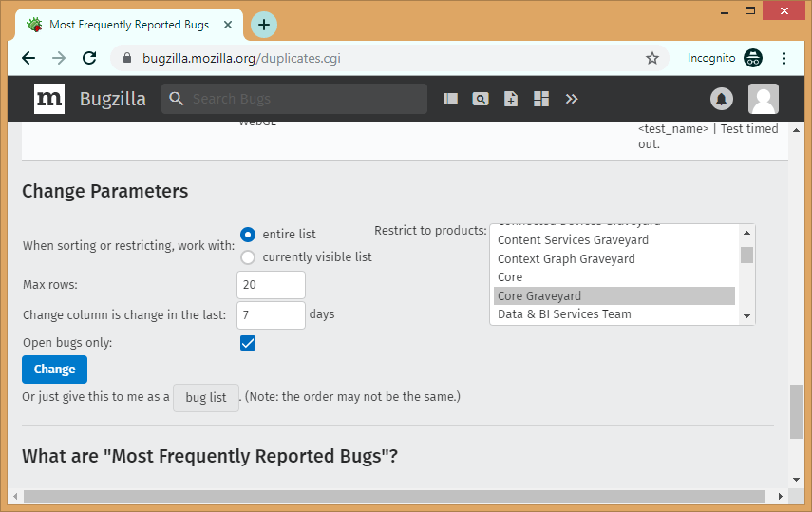The image size is (812, 512).
Task: Select Data & BI Services Team
Action: 614,314
